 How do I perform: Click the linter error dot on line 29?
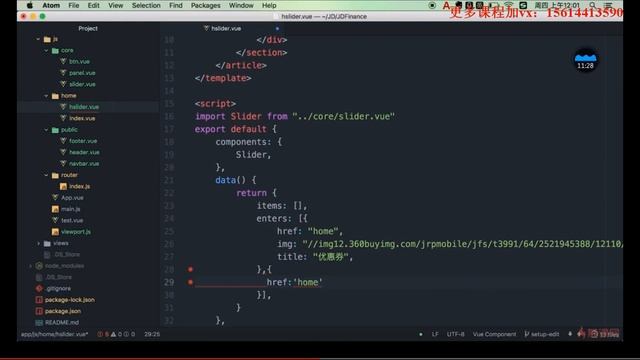[x=190, y=282]
